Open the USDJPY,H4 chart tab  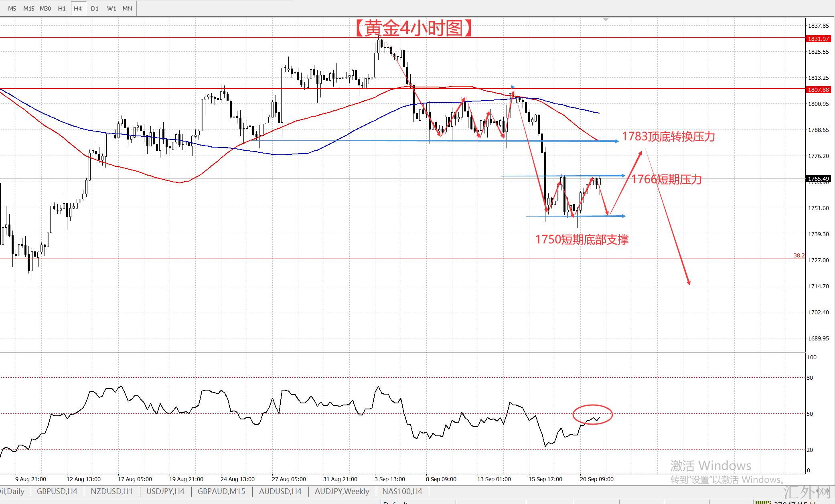(165, 491)
